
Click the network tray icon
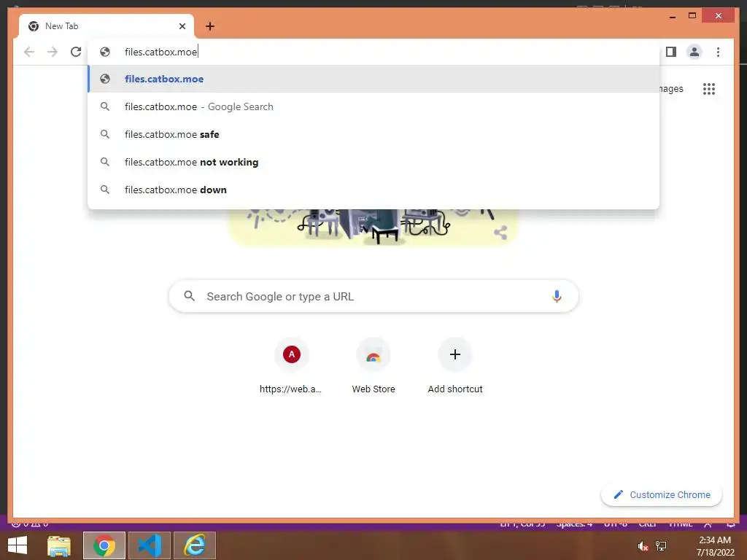pyautogui.click(x=661, y=546)
